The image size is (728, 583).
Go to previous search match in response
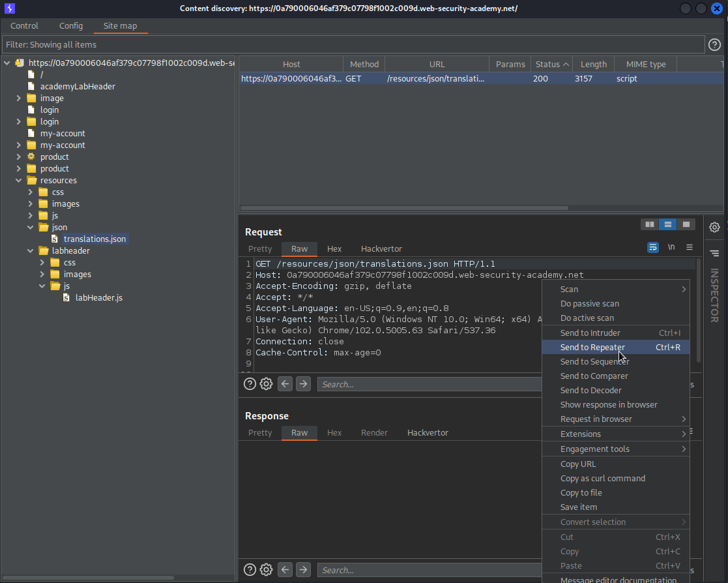[x=285, y=569]
